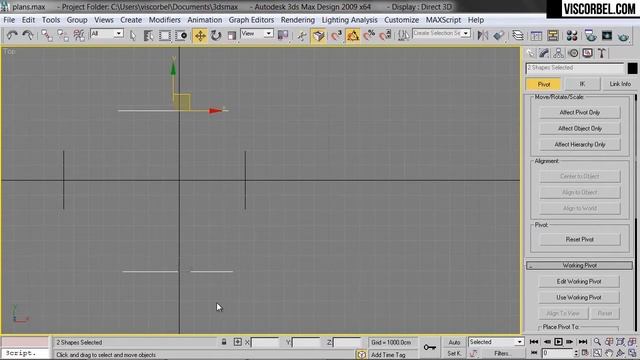
Task: Toggle Auto Key mode
Action: pos(454,342)
